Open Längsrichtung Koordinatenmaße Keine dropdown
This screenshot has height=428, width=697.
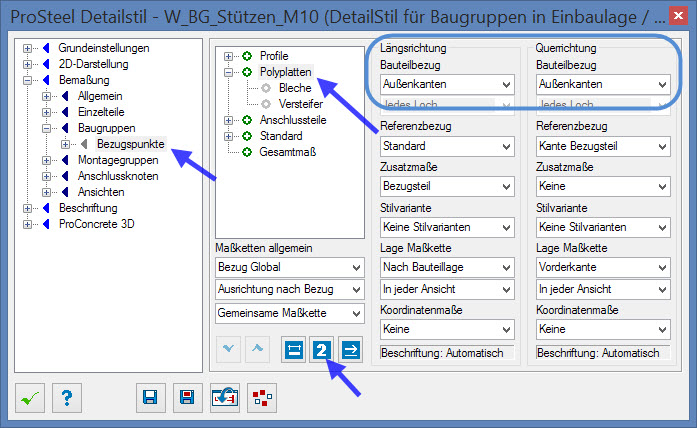tap(447, 329)
